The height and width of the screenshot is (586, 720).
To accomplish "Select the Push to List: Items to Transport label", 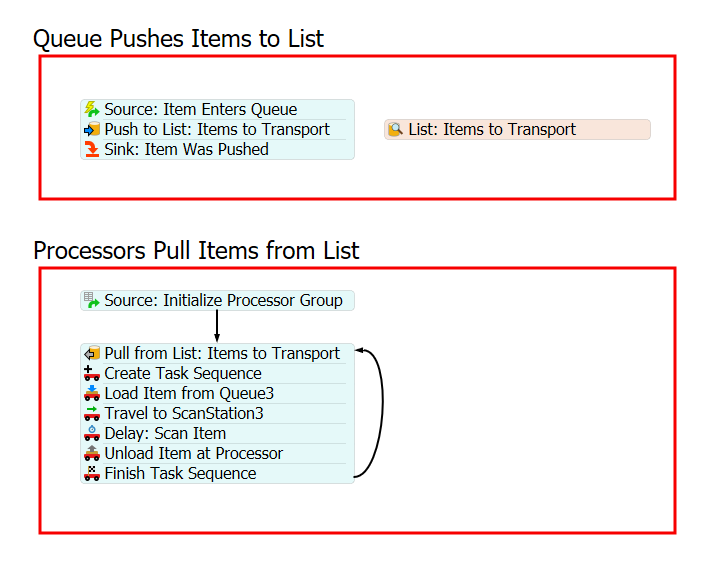I will coord(217,130).
